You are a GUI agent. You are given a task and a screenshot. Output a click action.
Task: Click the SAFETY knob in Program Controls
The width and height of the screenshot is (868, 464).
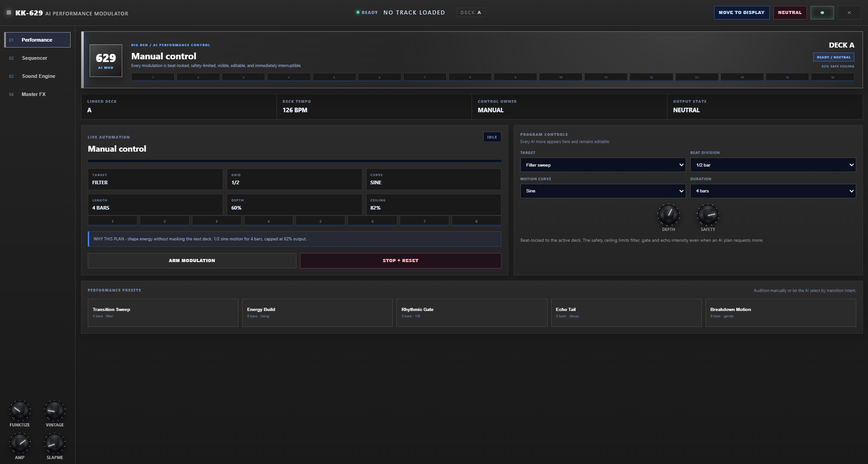click(708, 215)
